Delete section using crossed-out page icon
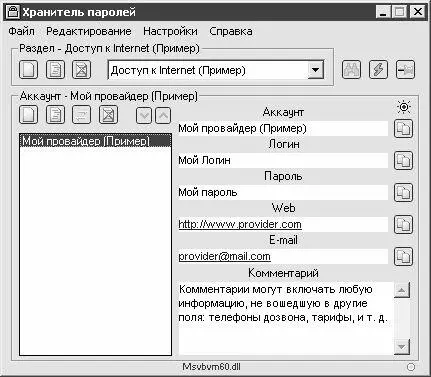This screenshot has height=377, width=431. [82, 70]
